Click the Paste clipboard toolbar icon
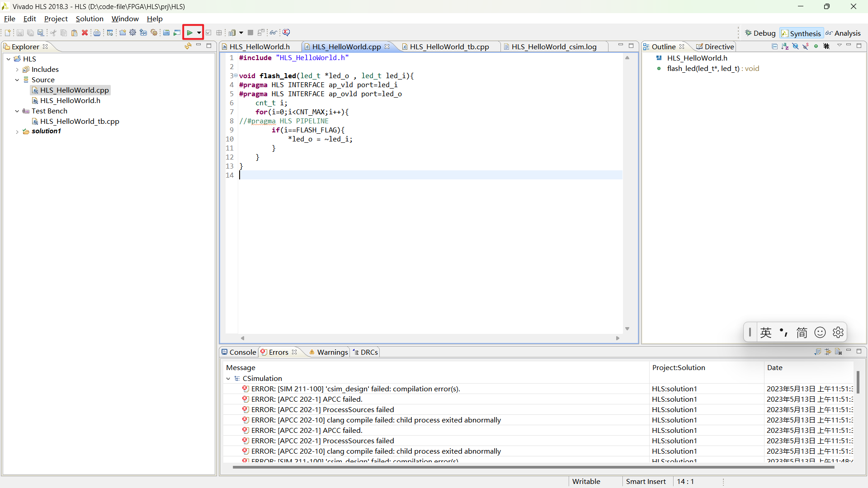This screenshot has width=868, height=488. tap(74, 33)
